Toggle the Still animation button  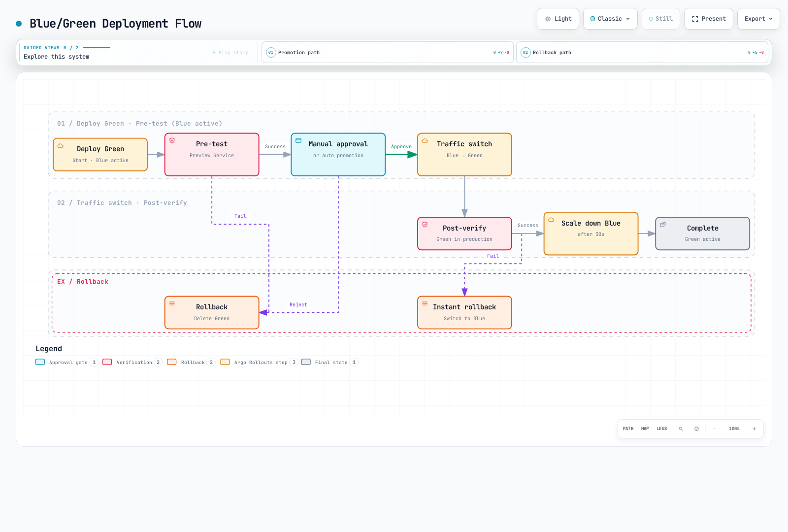[x=661, y=19]
